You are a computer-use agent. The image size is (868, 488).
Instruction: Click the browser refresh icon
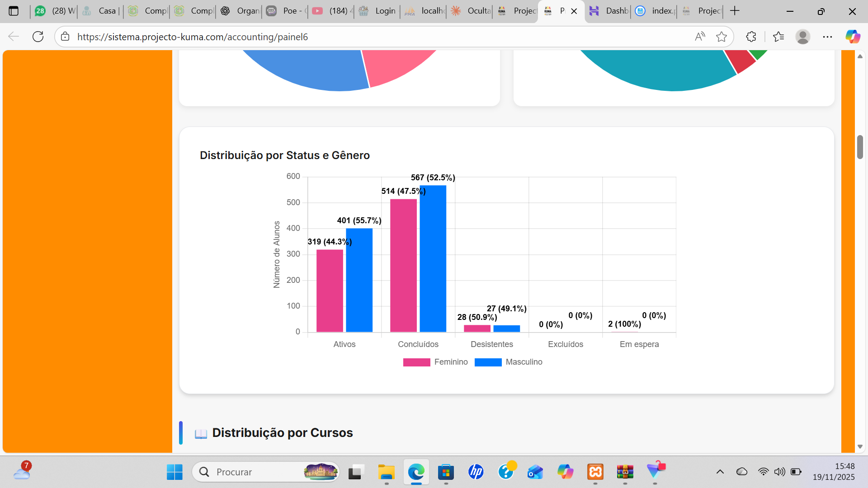tap(38, 37)
